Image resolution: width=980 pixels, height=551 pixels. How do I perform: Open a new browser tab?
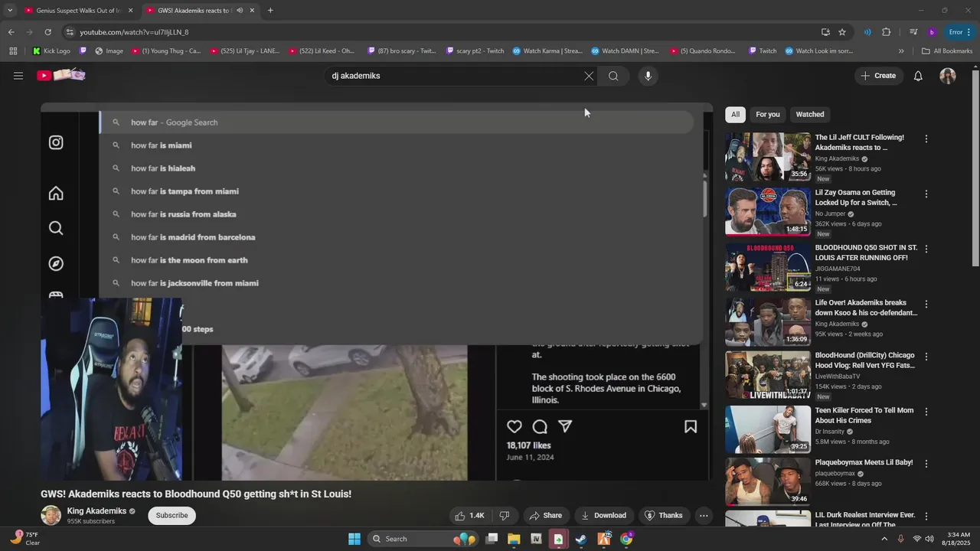pos(270,11)
